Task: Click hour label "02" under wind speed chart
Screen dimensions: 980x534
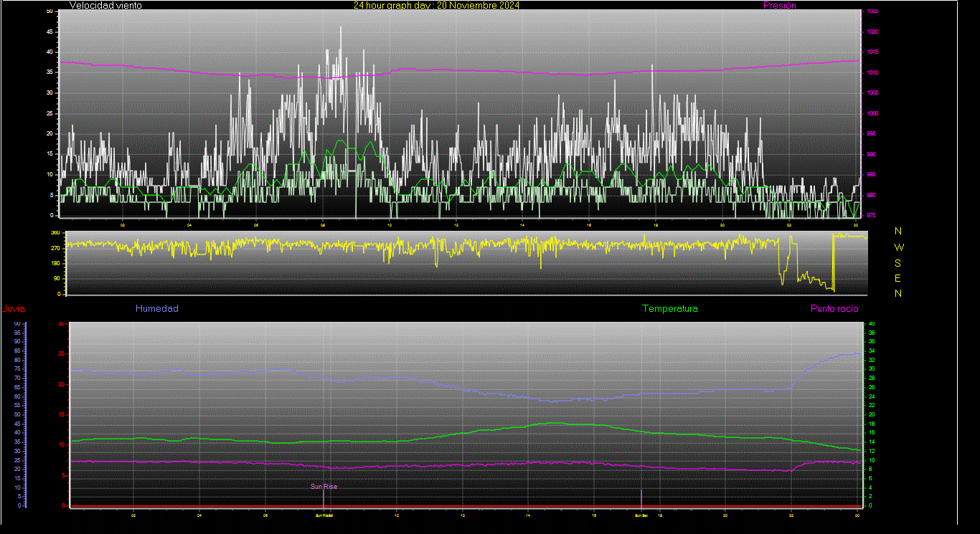Action: click(123, 225)
